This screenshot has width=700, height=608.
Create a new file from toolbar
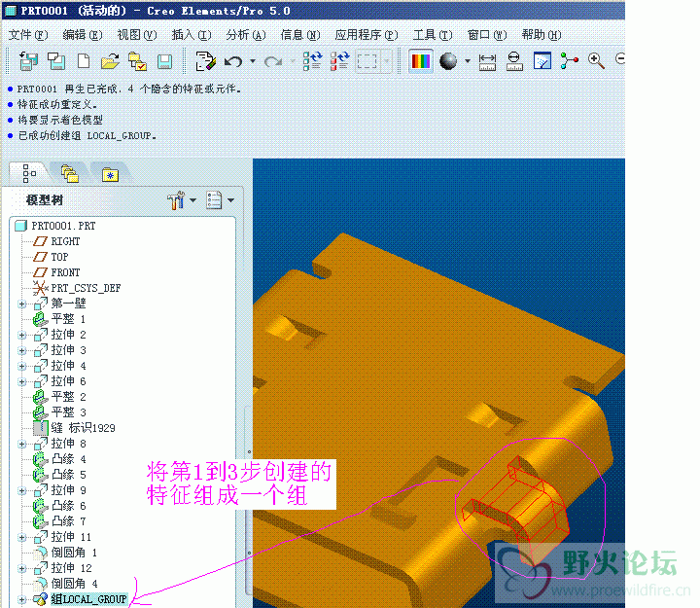coord(84,60)
